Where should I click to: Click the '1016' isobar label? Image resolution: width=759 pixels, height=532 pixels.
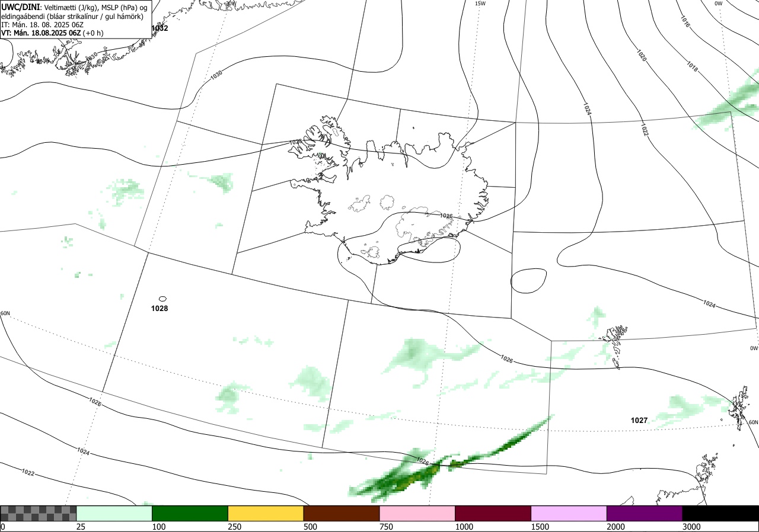[685, 22]
